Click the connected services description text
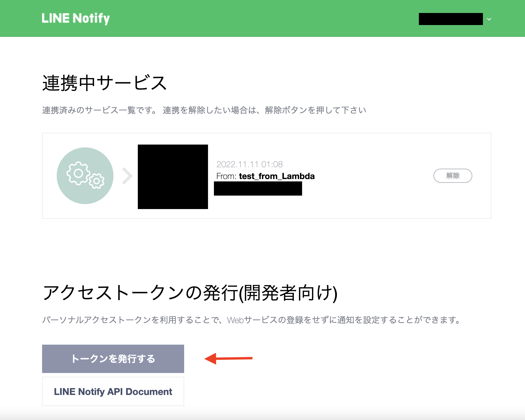The image size is (525, 420). [x=204, y=110]
